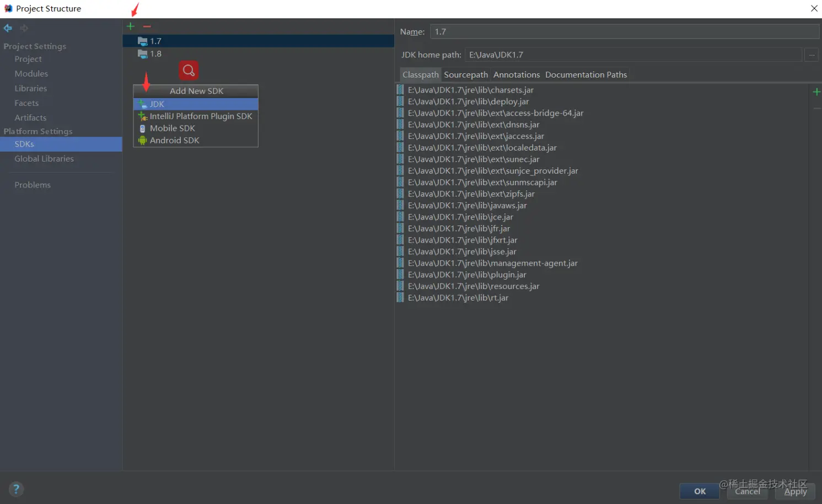Close the Project Structure dialog

click(x=814, y=8)
